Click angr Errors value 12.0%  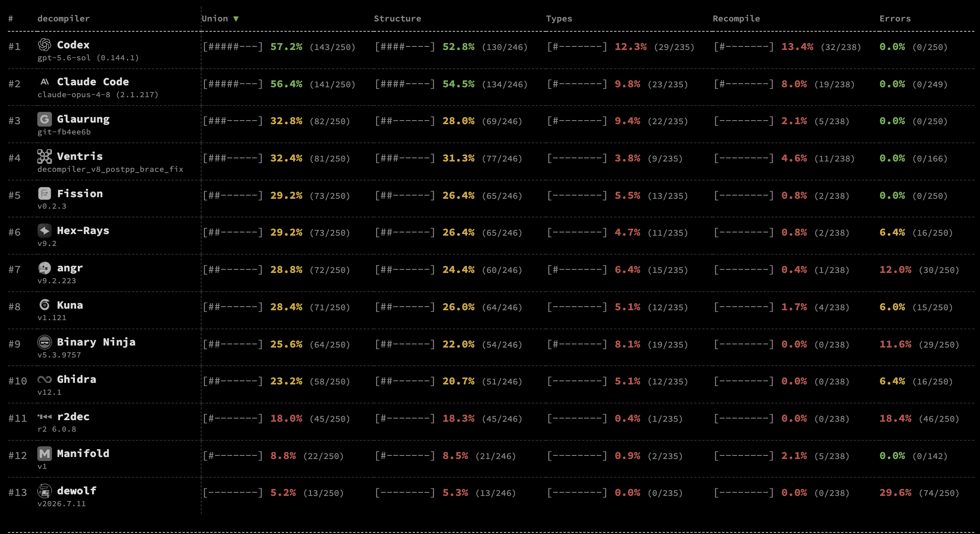tap(895, 270)
